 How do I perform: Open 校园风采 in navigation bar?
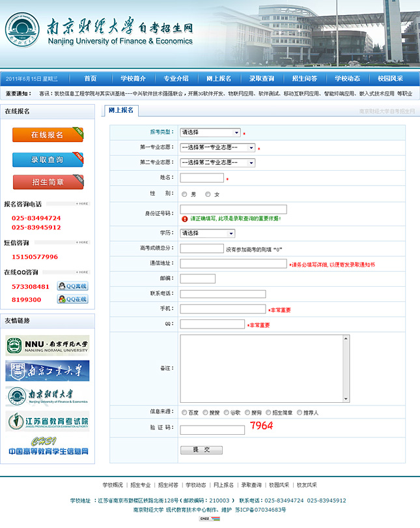tap(390, 78)
